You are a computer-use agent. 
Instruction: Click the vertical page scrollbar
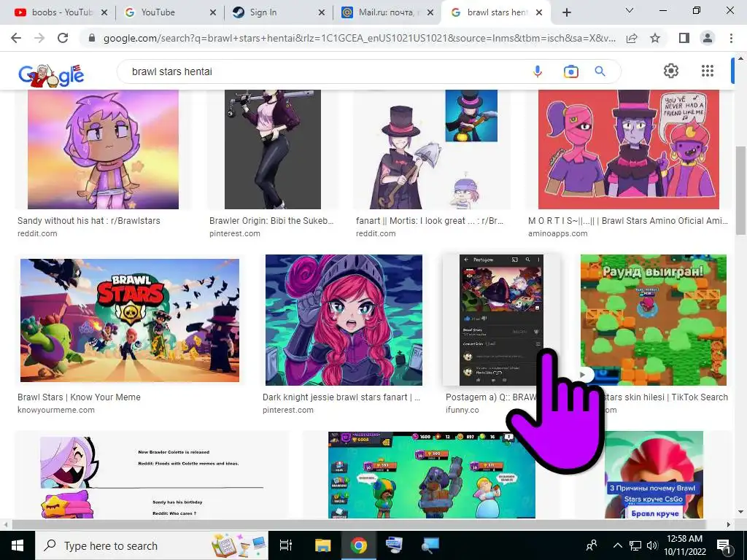point(740,190)
